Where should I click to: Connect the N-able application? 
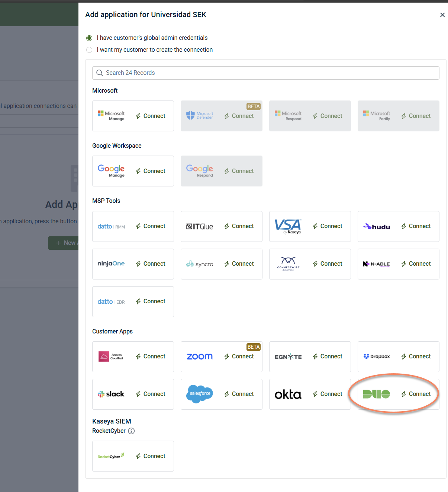click(x=416, y=264)
